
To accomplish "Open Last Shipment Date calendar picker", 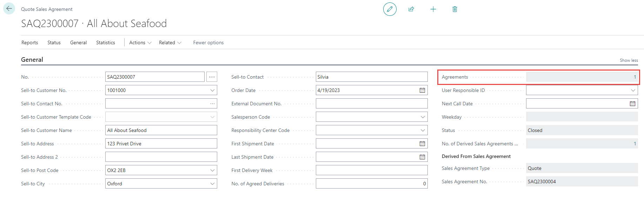I will pyautogui.click(x=422, y=157).
